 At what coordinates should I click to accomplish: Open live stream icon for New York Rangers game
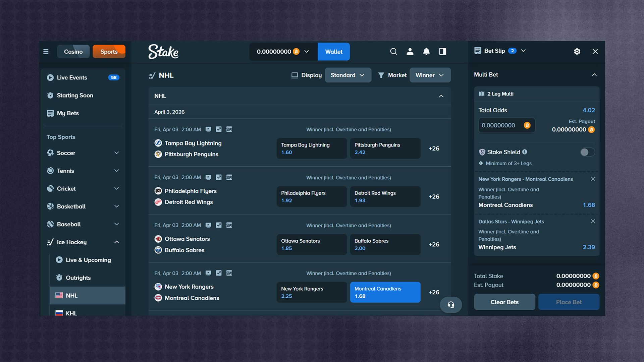click(208, 273)
